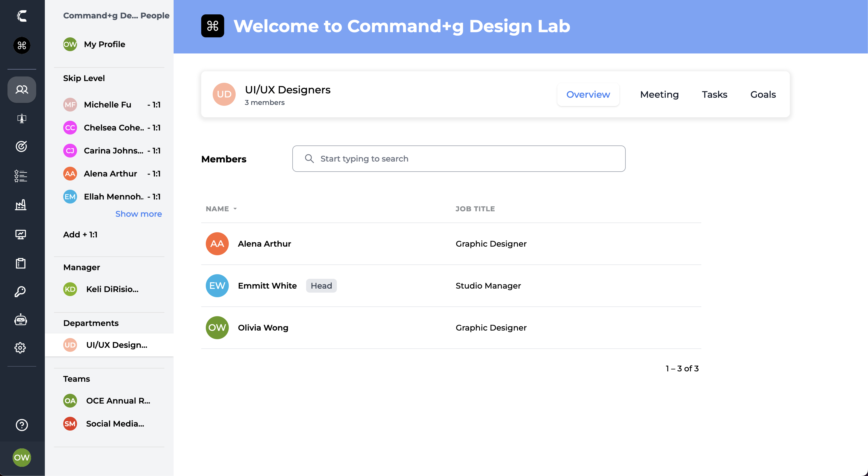Image resolution: width=868 pixels, height=476 pixels.
Task: Open the Goals target icon in sidebar
Action: [x=22, y=147]
